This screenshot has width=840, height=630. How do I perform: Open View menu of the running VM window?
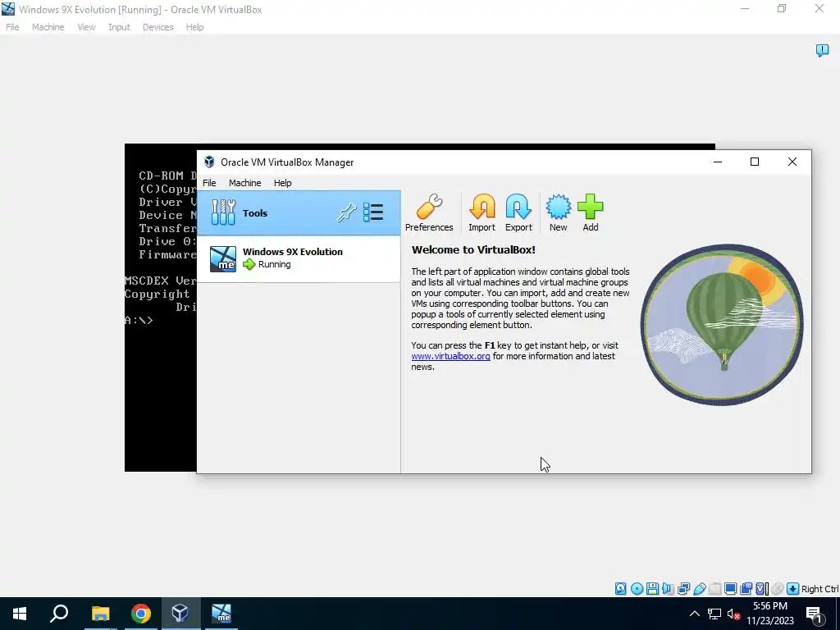tap(86, 27)
